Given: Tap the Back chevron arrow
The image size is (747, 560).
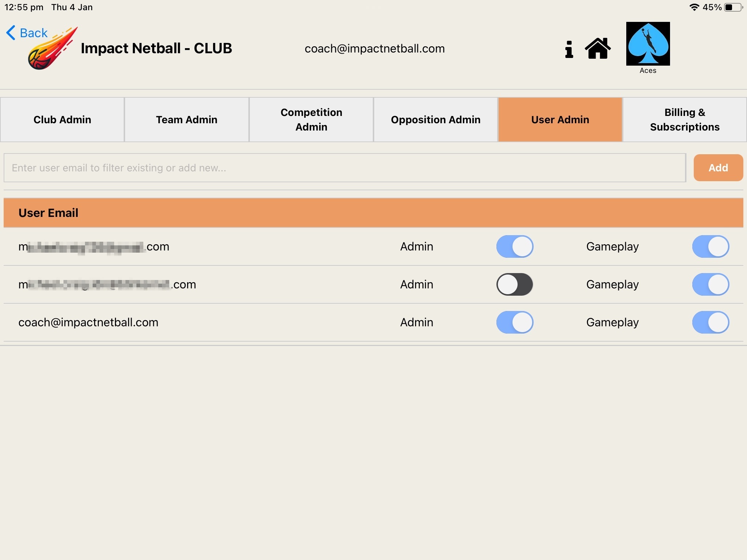Looking at the screenshot, I should tap(11, 33).
